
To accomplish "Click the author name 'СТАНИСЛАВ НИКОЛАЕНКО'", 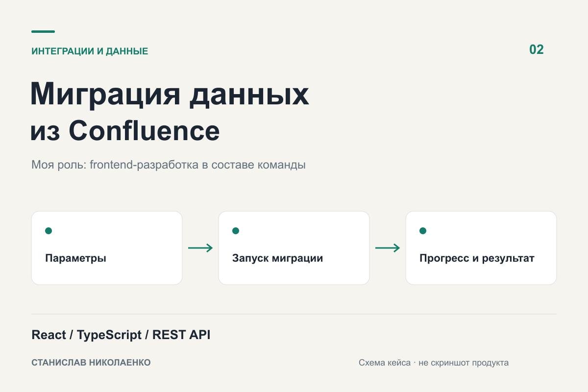I will point(91,363).
